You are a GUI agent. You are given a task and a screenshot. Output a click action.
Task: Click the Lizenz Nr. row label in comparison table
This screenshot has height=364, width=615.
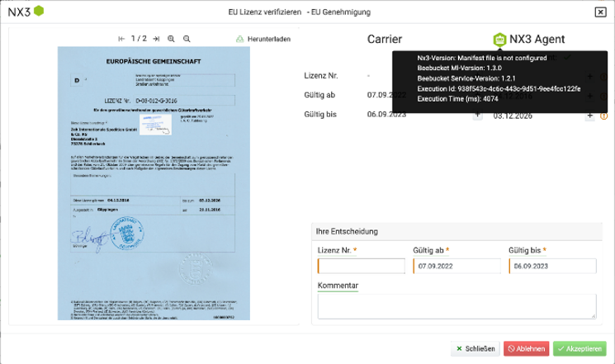point(321,76)
